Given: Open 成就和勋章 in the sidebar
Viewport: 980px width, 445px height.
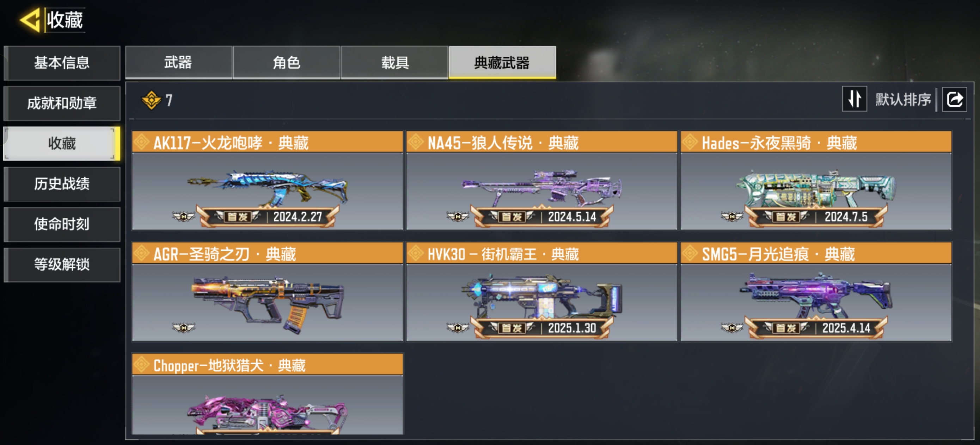Looking at the screenshot, I should [62, 104].
